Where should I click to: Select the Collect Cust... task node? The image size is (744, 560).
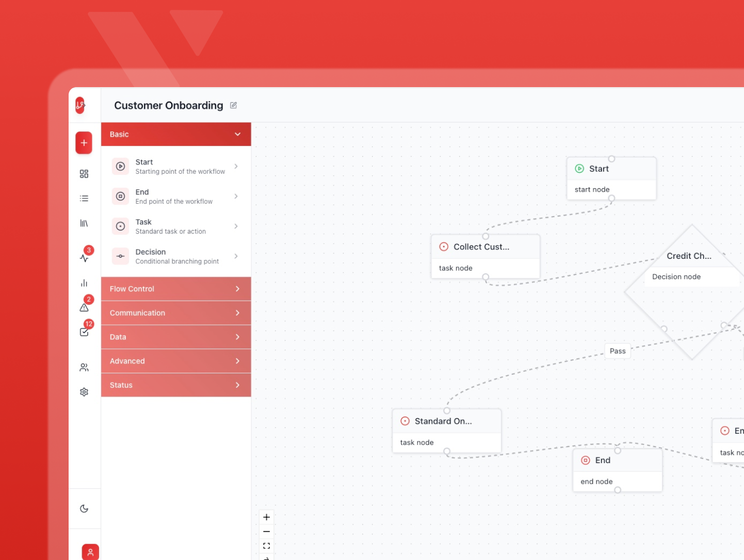coord(485,247)
